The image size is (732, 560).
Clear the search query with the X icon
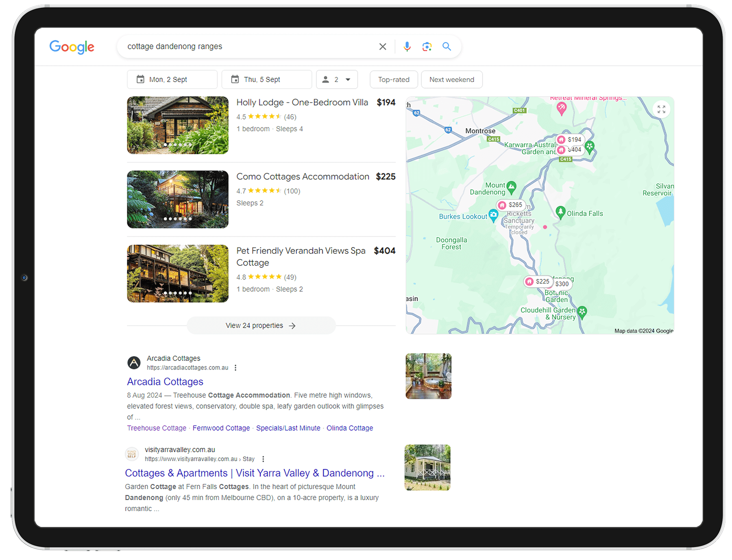point(382,47)
